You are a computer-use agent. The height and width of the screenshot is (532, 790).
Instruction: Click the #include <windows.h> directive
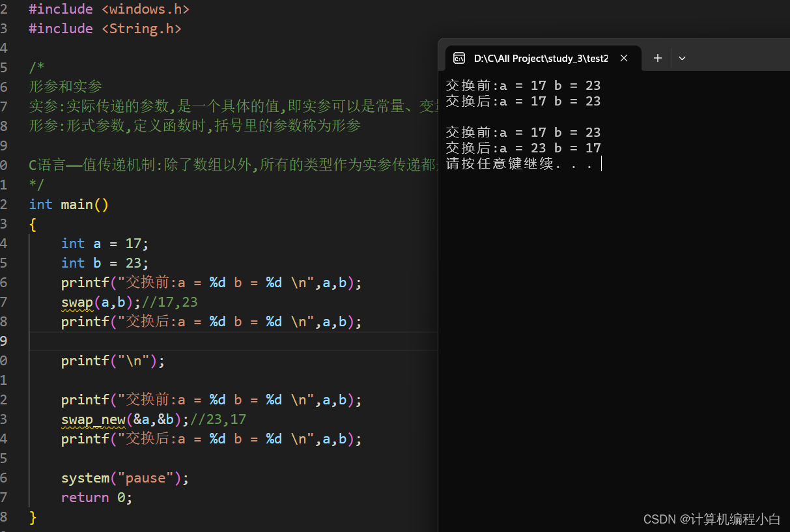(108, 8)
